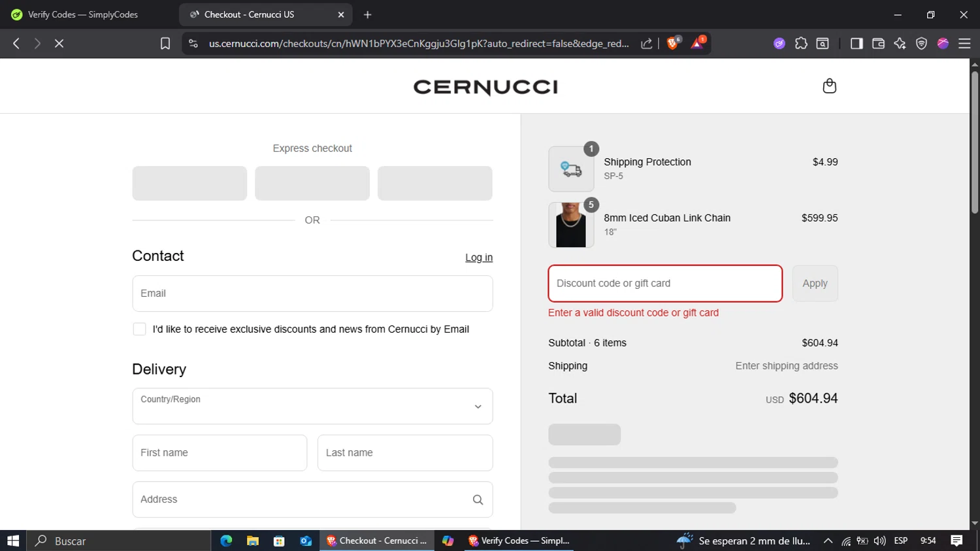Open the extensions puzzle icon
980x551 pixels.
(801, 43)
